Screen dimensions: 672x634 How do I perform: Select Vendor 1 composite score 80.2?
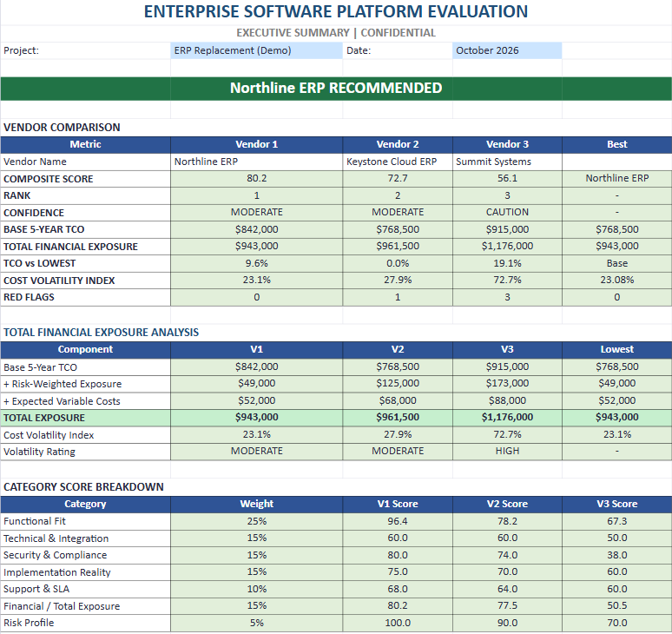click(x=256, y=178)
